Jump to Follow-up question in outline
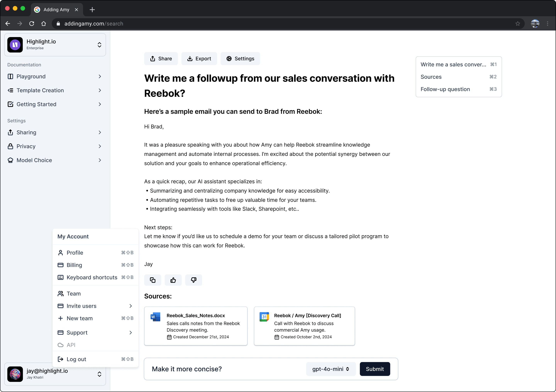 (458, 89)
